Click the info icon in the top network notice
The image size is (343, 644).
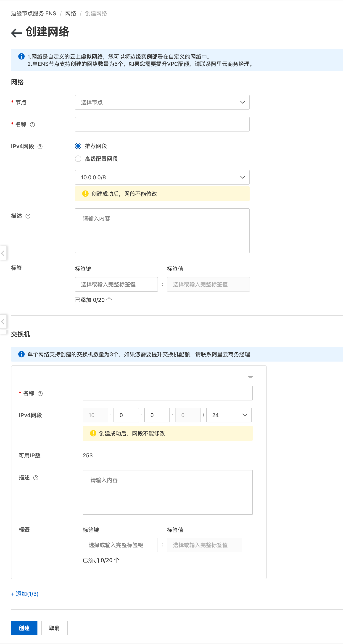coord(21,56)
